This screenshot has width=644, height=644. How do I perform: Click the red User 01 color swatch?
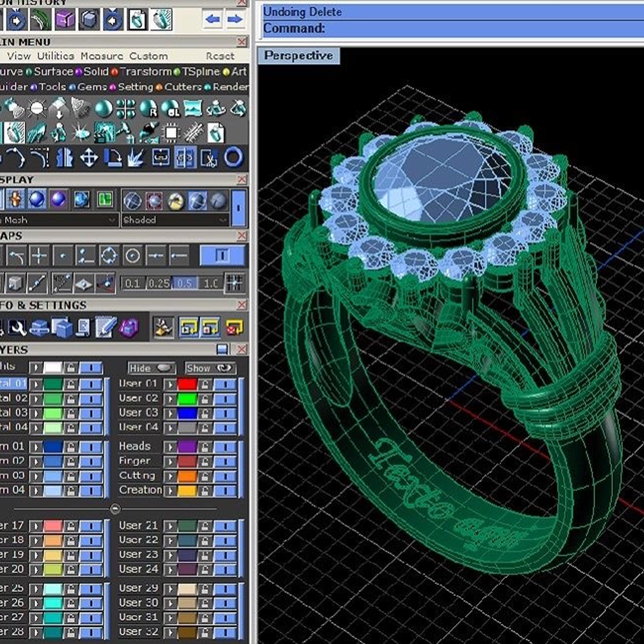187,384
